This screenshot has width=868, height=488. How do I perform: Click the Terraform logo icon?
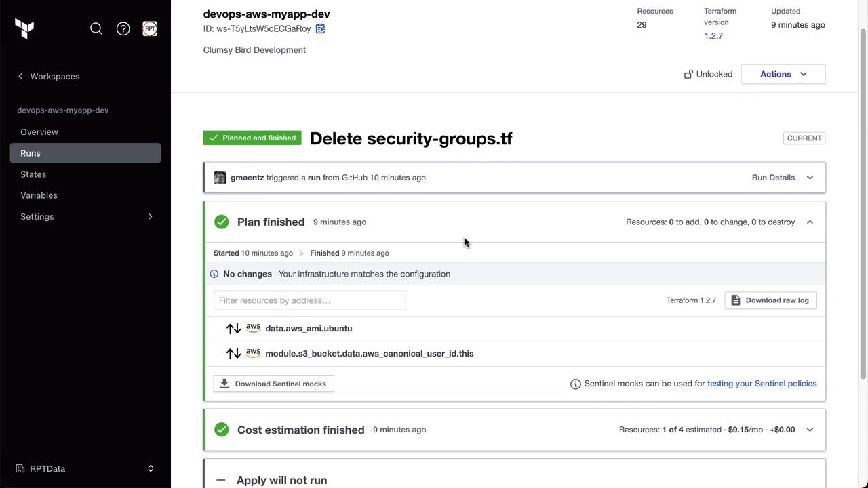(x=24, y=28)
